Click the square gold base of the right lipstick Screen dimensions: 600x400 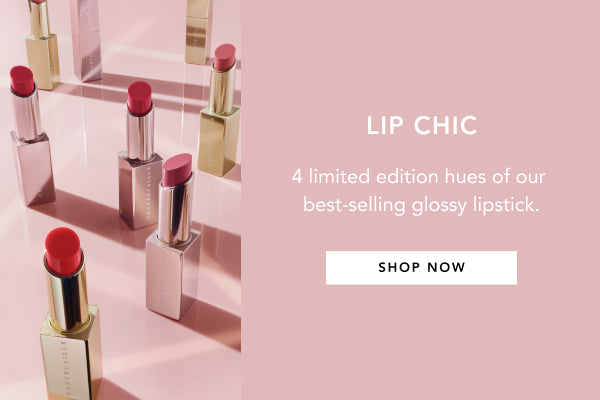coord(218,142)
